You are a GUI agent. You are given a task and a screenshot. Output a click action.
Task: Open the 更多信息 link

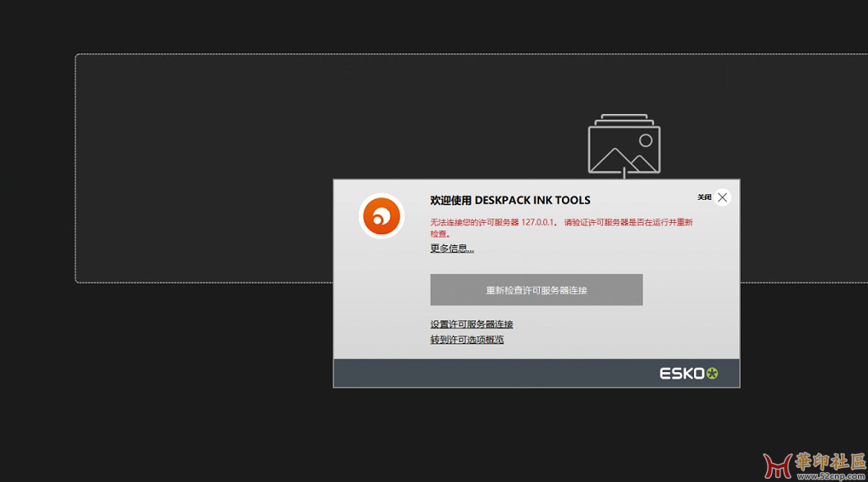[x=452, y=248]
